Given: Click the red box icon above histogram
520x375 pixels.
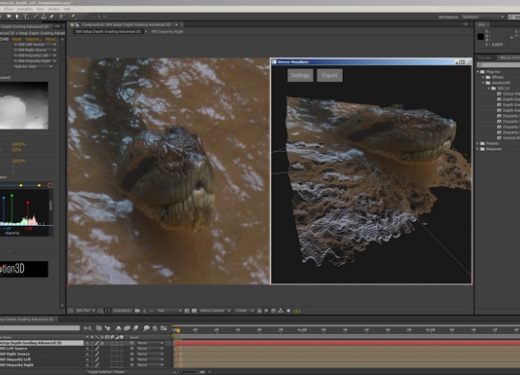Looking at the screenshot, I should (51, 185).
